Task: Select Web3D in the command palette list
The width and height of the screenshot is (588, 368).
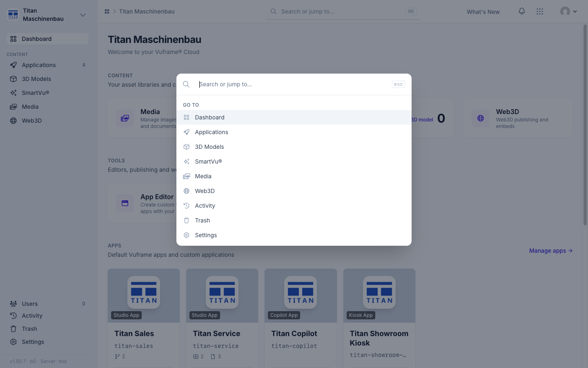Action: point(294,191)
